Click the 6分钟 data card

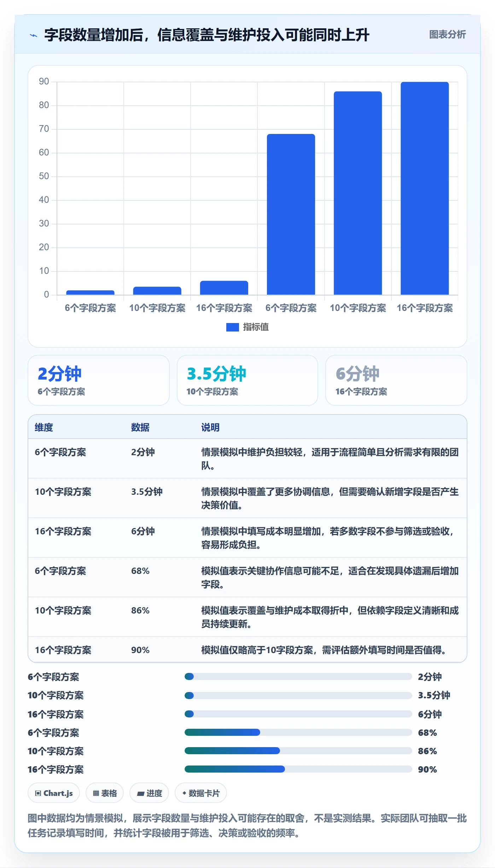tap(396, 380)
